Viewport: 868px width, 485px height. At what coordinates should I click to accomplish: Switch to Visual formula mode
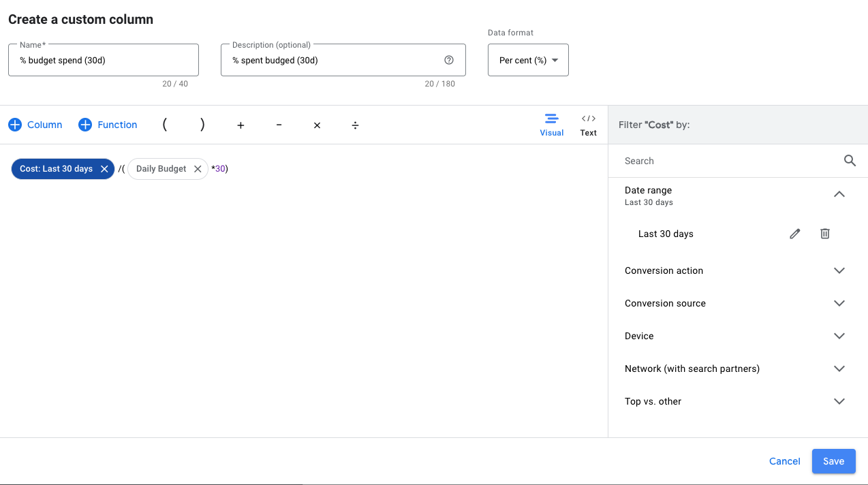pos(552,125)
